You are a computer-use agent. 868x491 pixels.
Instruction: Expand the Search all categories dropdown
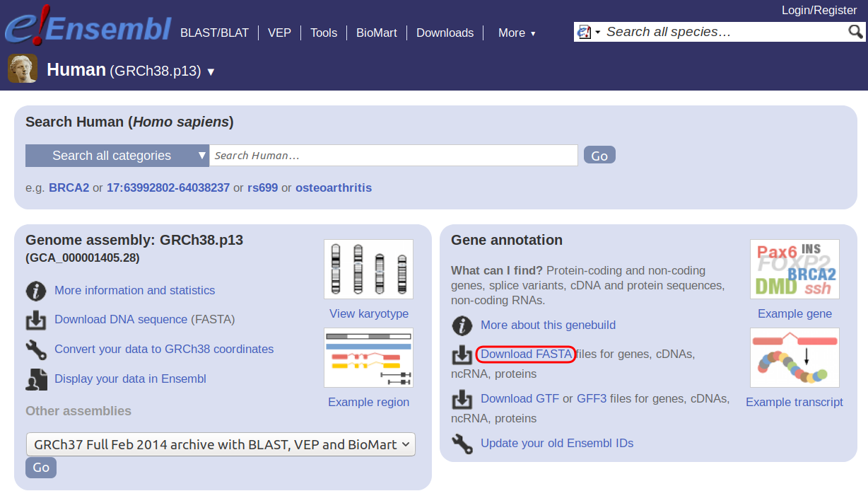117,156
